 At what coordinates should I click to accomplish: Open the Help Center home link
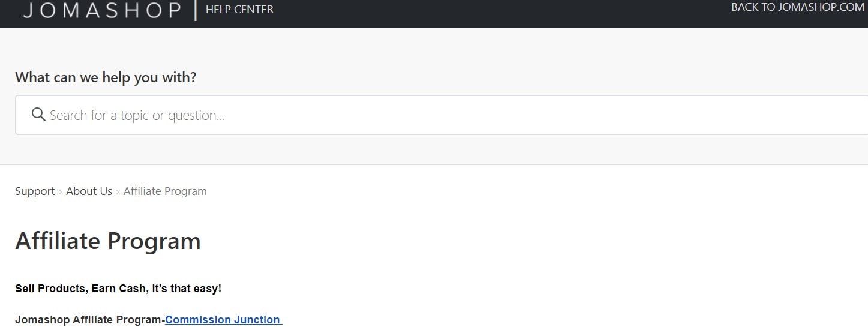(x=239, y=10)
